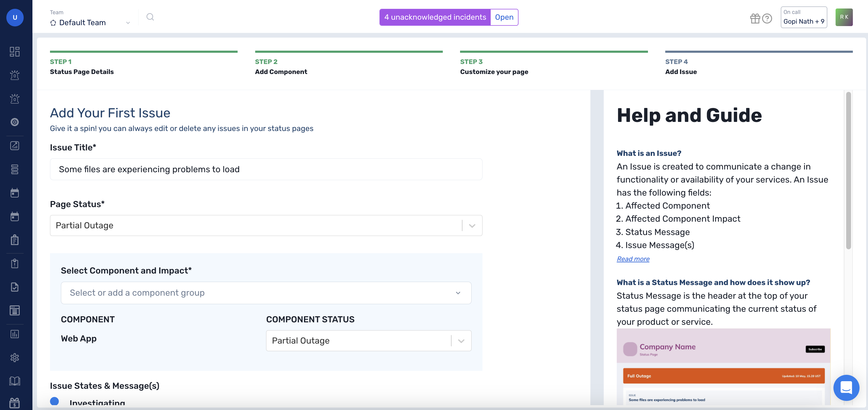Image resolution: width=868 pixels, height=410 pixels.
Task: Click Open next to unacknowledged incidents
Action: point(504,17)
